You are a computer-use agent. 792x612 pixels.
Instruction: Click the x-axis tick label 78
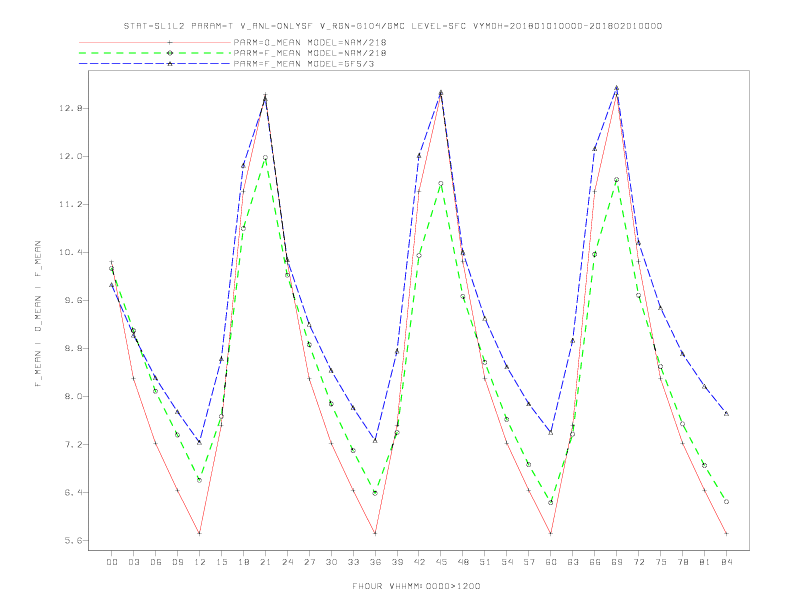(x=683, y=562)
